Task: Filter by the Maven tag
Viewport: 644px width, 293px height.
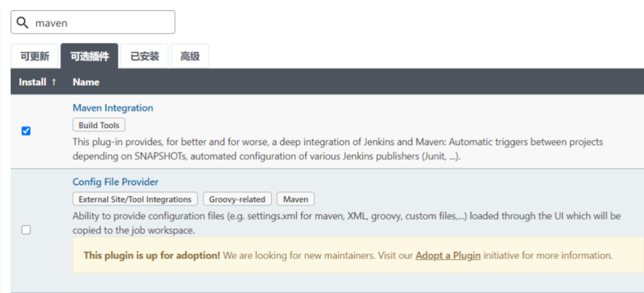Action: 296,199
